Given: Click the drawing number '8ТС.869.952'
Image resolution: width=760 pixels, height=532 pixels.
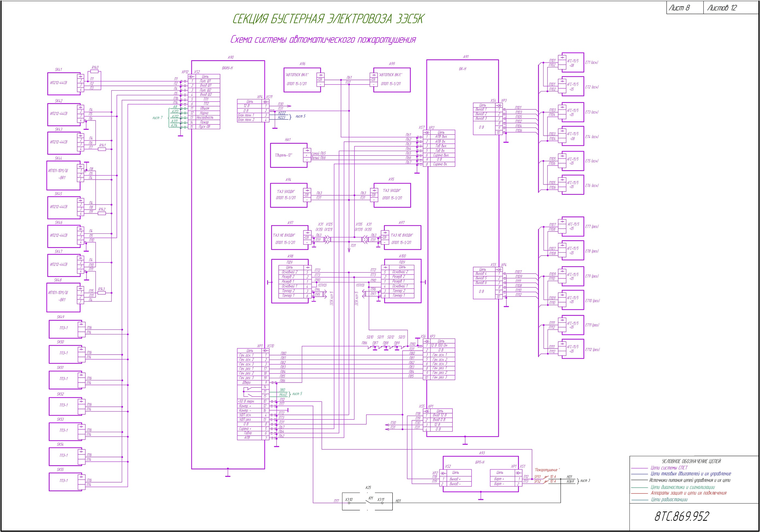Looking at the screenshot, I should [682, 516].
